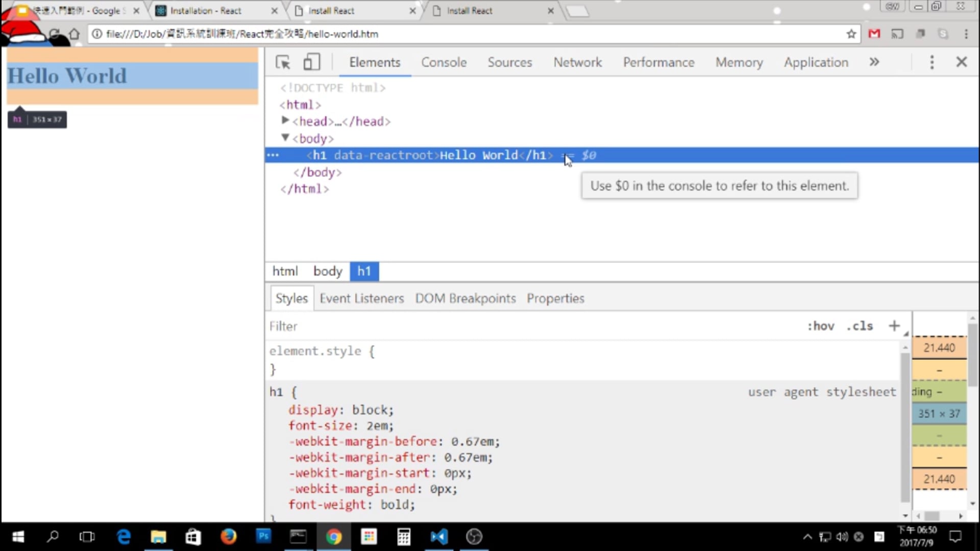Click the 351 × 37 box model content
The width and height of the screenshot is (980, 551).
[x=939, y=414]
